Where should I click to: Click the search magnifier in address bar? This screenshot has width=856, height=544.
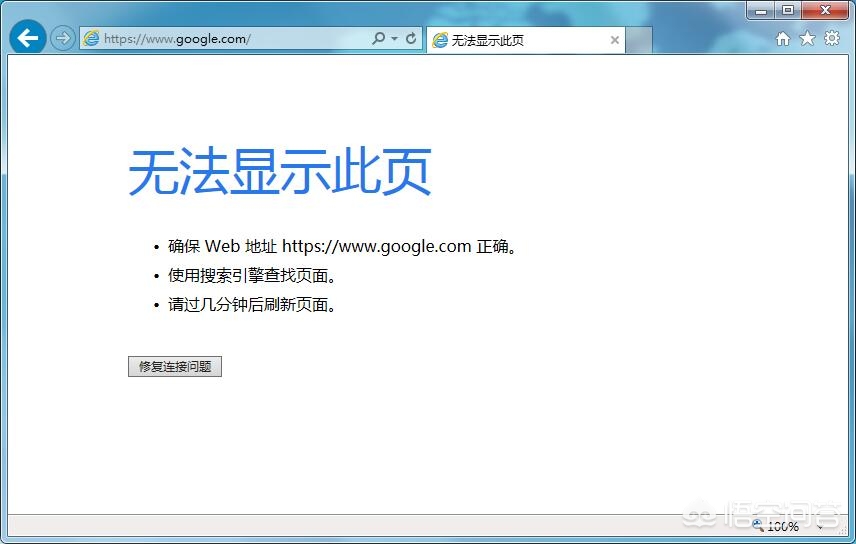point(378,38)
